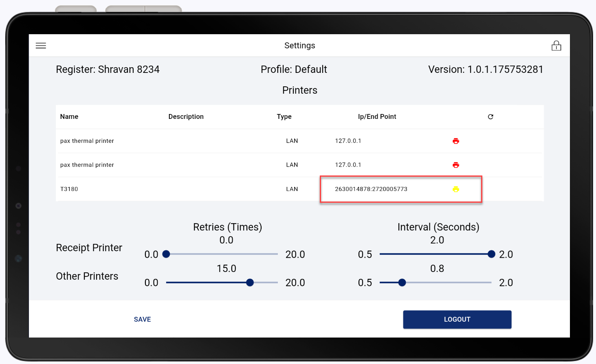Click the Other Printers interval slider handle
Image resolution: width=596 pixels, height=364 pixels.
[402, 282]
